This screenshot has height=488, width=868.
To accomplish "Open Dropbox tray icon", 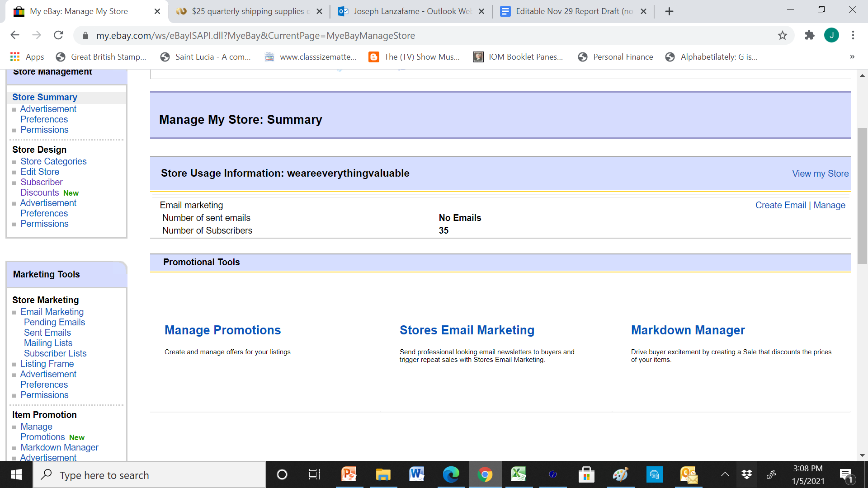I will click(x=747, y=474).
